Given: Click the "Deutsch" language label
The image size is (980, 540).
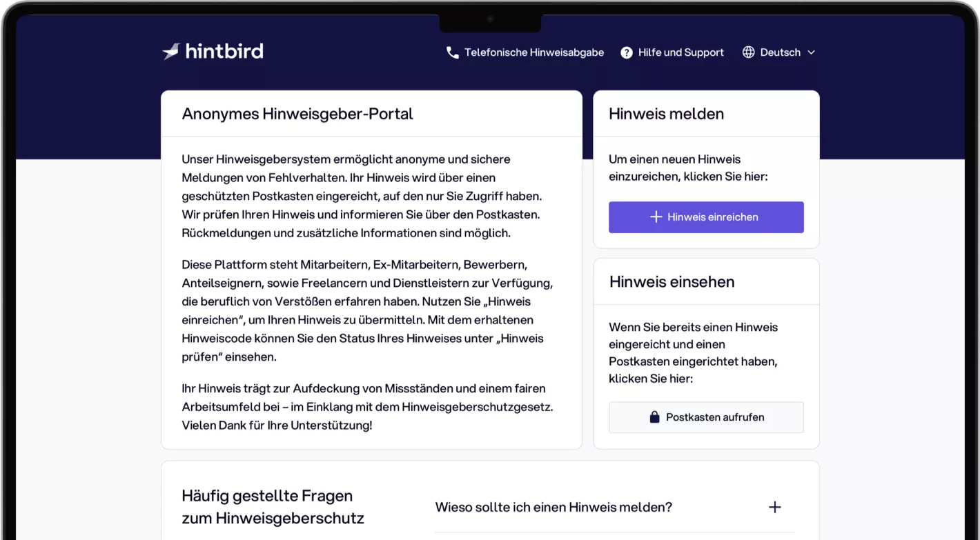Looking at the screenshot, I should pos(781,52).
